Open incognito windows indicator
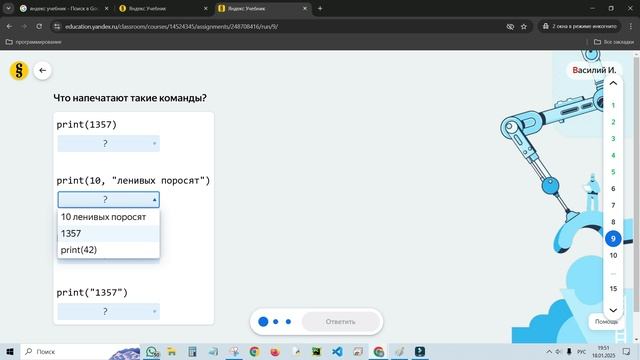Image resolution: width=640 pixels, height=360 pixels. (580, 27)
